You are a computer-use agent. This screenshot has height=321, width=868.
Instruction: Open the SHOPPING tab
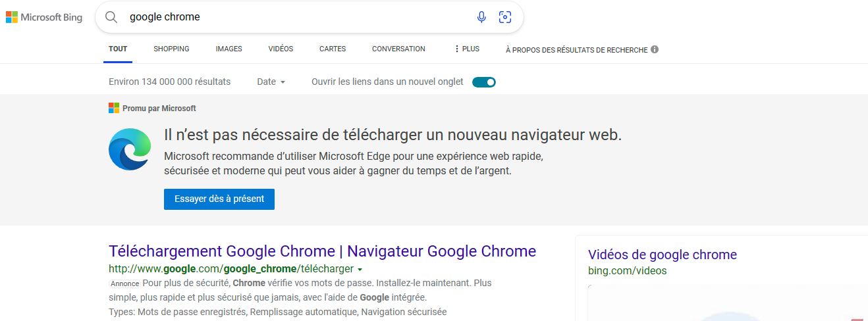click(171, 49)
